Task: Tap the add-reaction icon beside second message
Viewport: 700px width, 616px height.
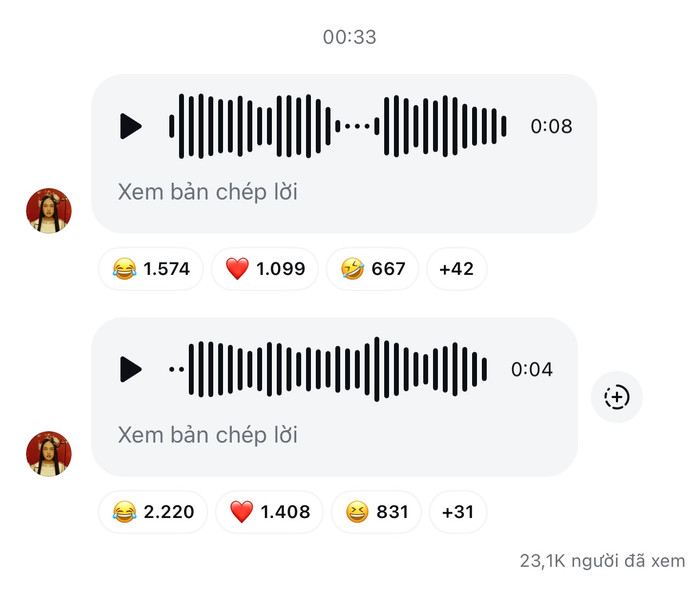Action: pos(617,397)
